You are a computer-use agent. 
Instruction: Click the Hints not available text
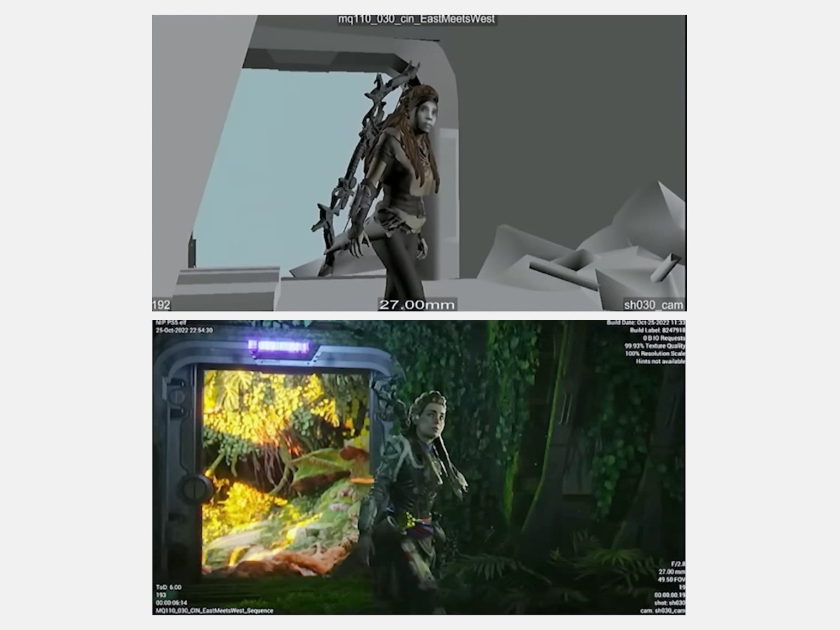coord(660,361)
